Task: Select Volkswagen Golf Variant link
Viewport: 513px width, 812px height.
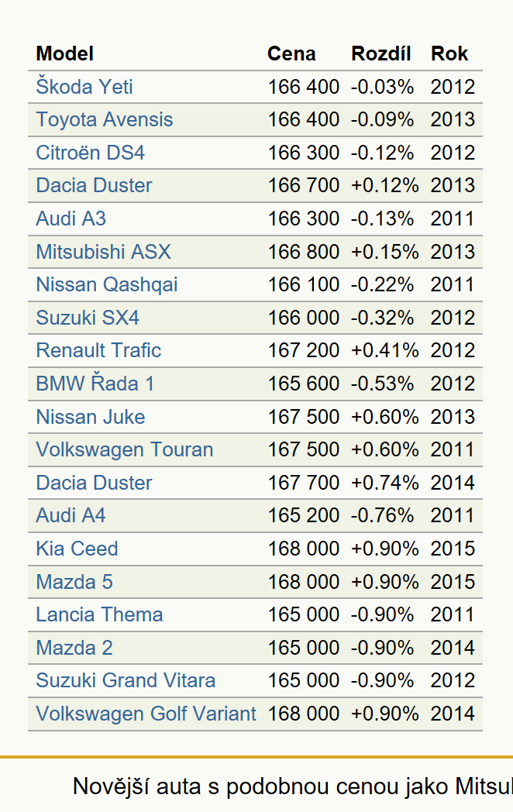Action: 146,714
